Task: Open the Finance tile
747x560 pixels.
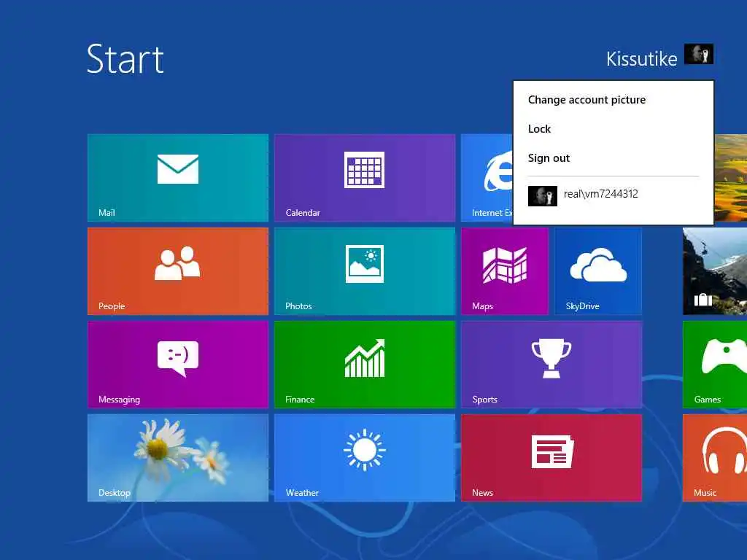Action: (365, 365)
